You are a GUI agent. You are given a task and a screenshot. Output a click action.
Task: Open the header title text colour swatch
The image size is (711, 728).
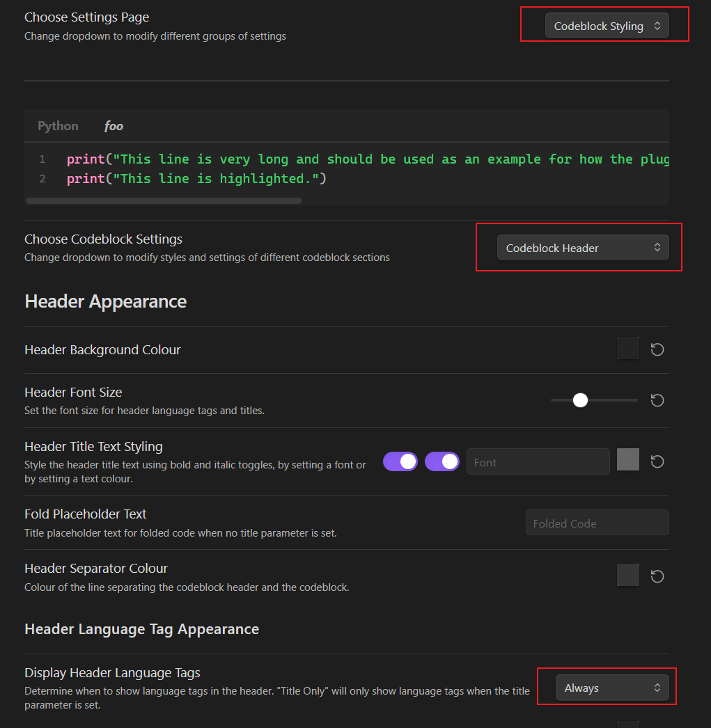628,459
